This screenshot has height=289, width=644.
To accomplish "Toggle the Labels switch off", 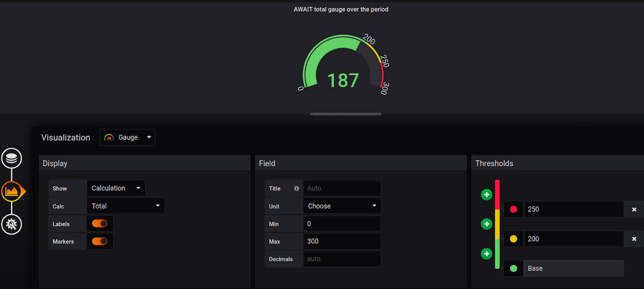I will tap(99, 223).
